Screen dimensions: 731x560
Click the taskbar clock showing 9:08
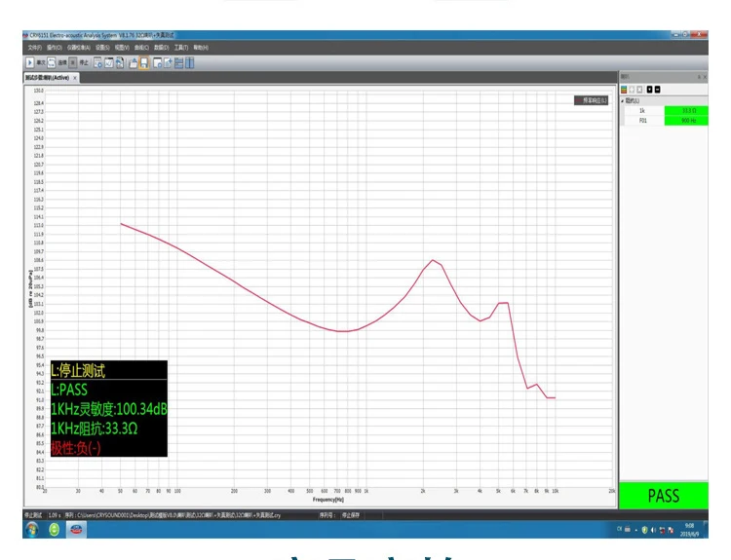(689, 530)
